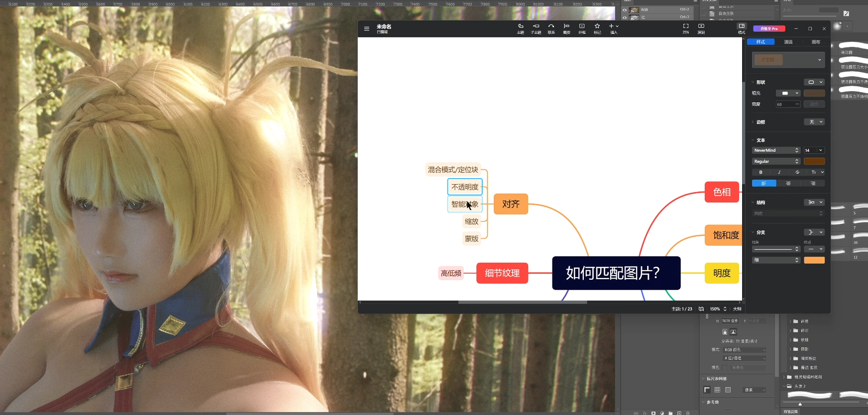Viewport: 868px width, 415px height.
Task: Click the 升级至 Pro upgrade button
Action: [x=769, y=28]
